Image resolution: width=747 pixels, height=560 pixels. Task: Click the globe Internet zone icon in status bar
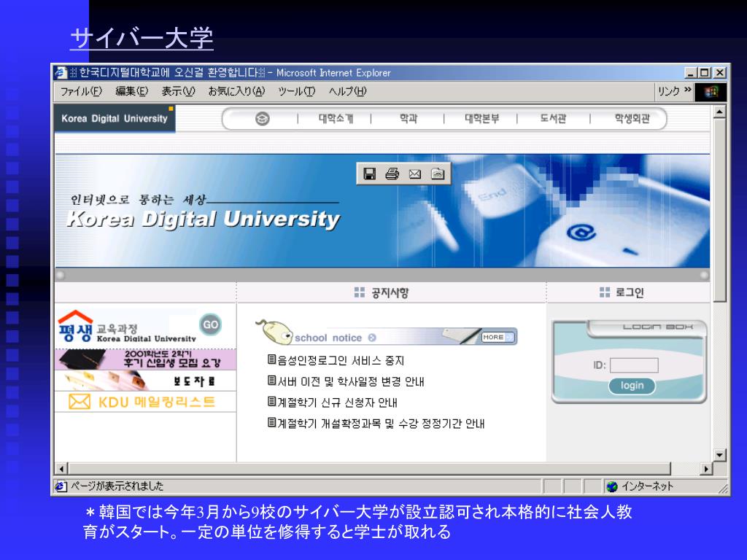tap(612, 486)
